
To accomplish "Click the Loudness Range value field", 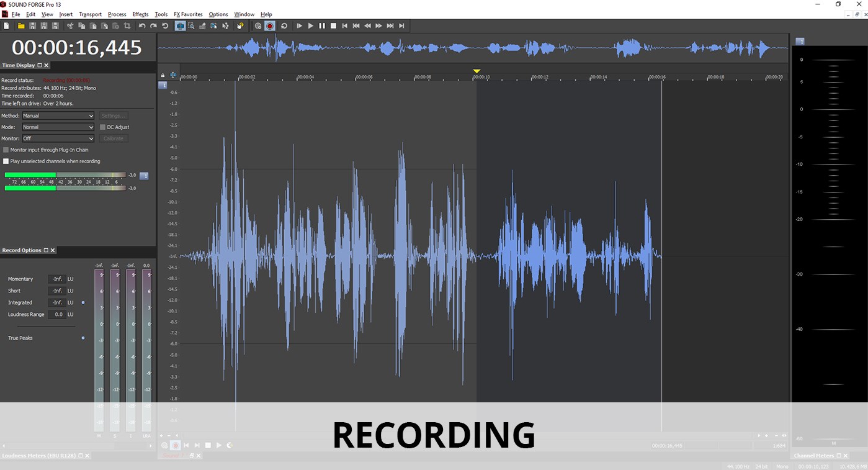I will coord(57,314).
